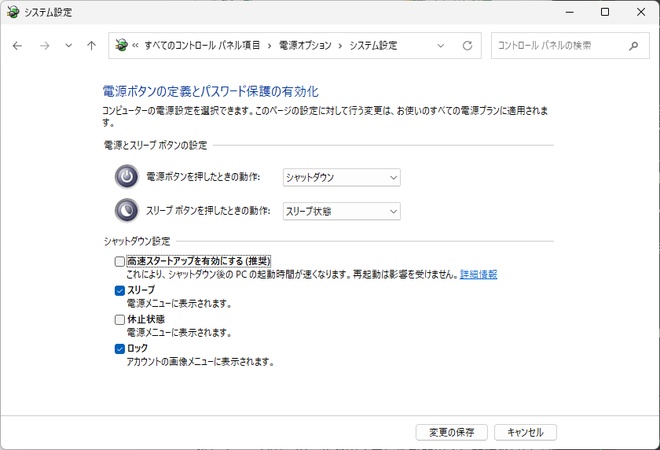Expand hidden breadcrumb levels with the « mark
The height and width of the screenshot is (450, 660).
pos(135,45)
